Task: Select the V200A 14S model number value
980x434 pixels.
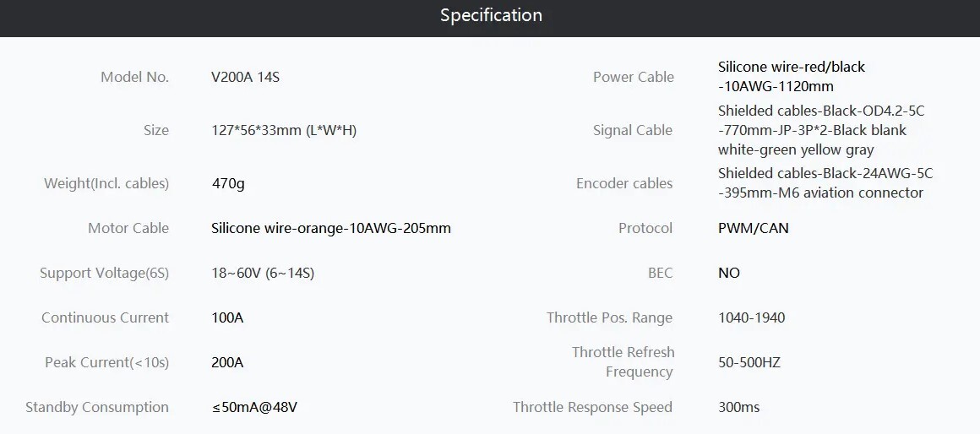Action: [x=246, y=78]
